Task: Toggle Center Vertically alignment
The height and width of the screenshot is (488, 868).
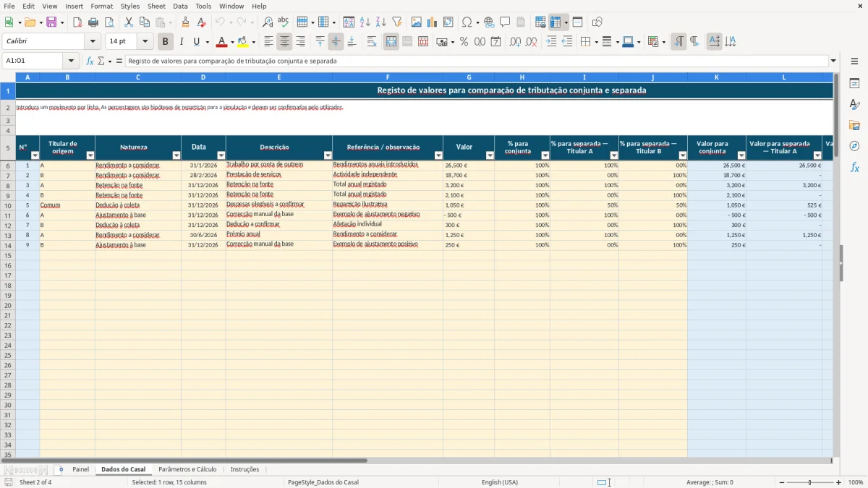Action: coord(336,42)
